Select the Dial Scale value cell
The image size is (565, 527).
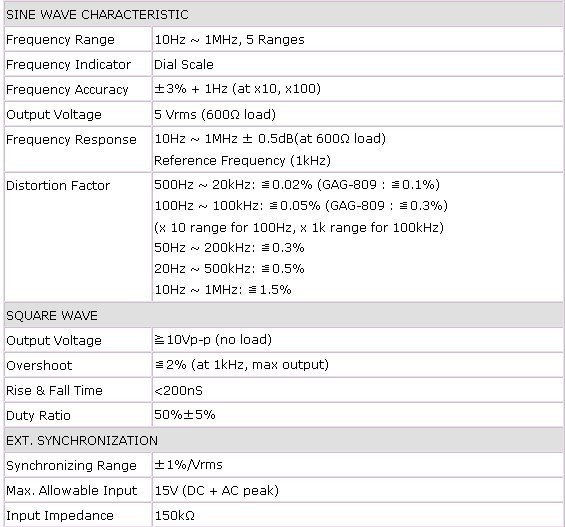[x=358, y=64]
